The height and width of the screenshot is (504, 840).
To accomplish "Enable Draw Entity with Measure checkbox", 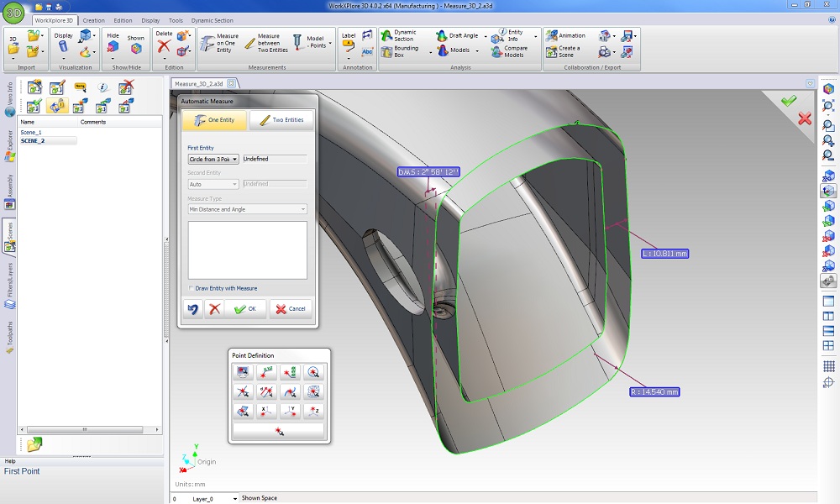I will (x=192, y=288).
